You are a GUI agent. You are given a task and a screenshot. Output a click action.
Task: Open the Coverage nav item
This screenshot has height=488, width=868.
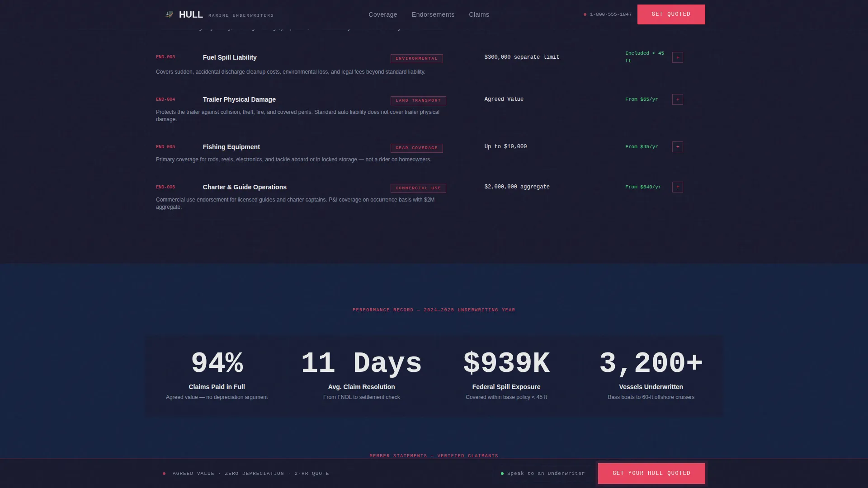[383, 14]
